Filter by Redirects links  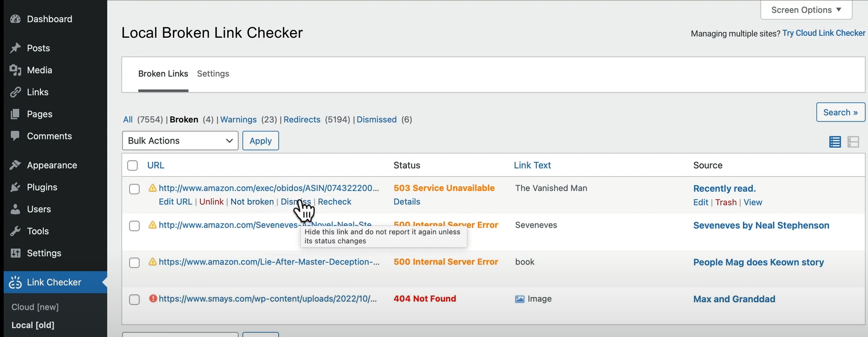[x=302, y=120]
